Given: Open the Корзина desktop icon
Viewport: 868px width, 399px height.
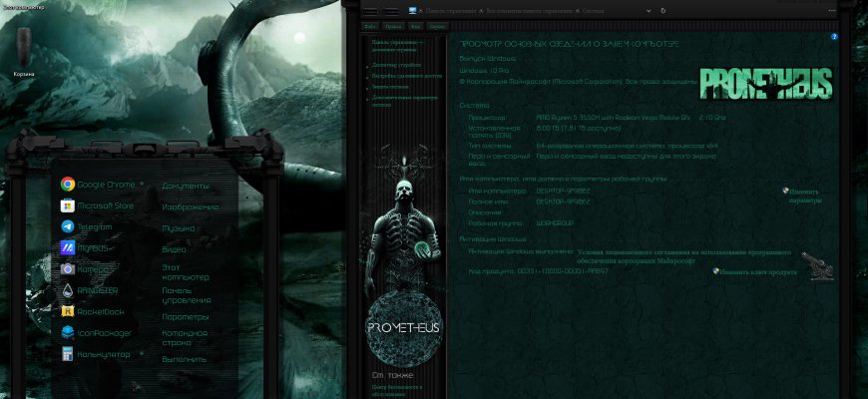Looking at the screenshot, I should coord(24,53).
